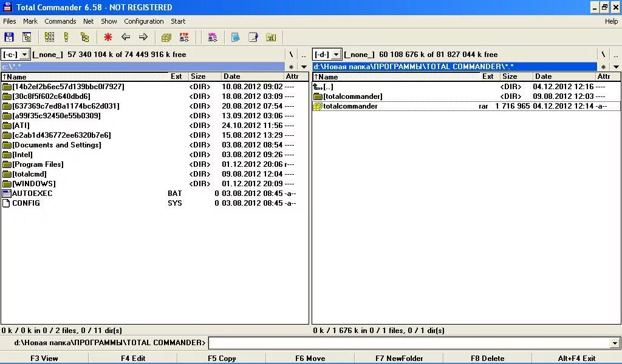
Task: Expand the command line history dropdown
Action: point(615,343)
